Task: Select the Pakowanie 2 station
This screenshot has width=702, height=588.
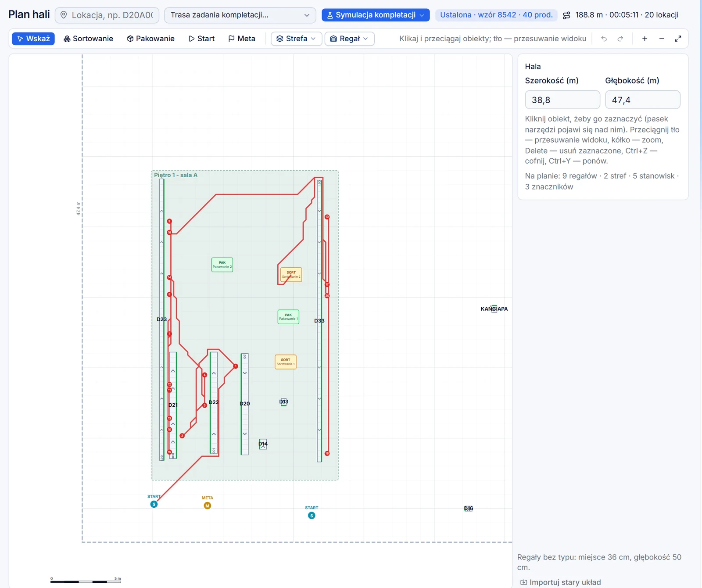Action: click(x=222, y=265)
